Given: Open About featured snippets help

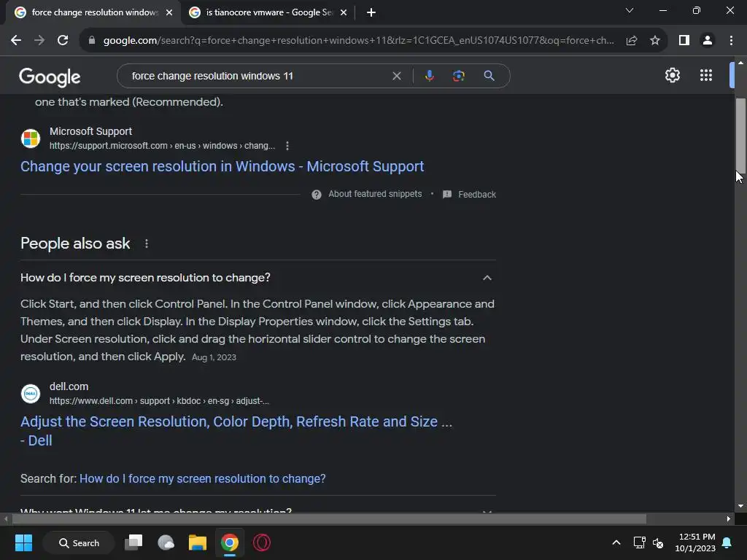Looking at the screenshot, I should 317,194.
